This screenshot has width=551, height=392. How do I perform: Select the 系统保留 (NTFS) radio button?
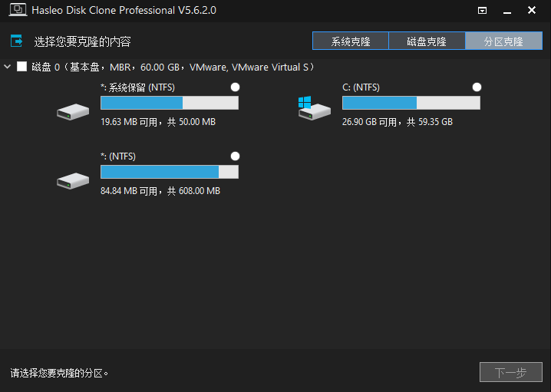point(235,87)
